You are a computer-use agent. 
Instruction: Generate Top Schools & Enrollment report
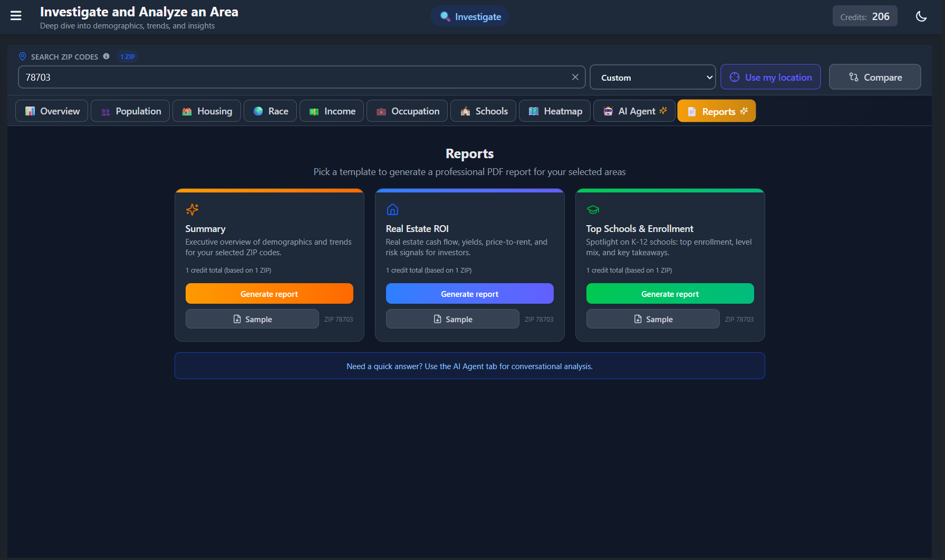670,294
